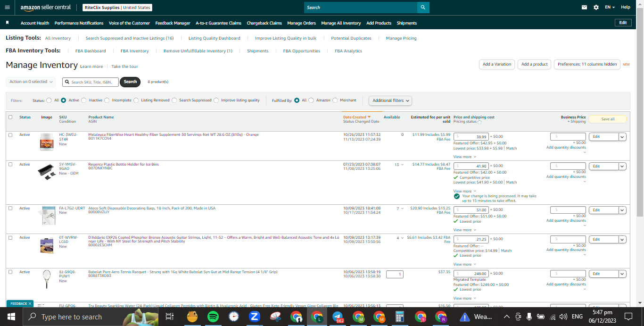Click the pricing status refresh icon
Image resolution: width=644 pixels, height=326 pixels.
click(x=479, y=122)
